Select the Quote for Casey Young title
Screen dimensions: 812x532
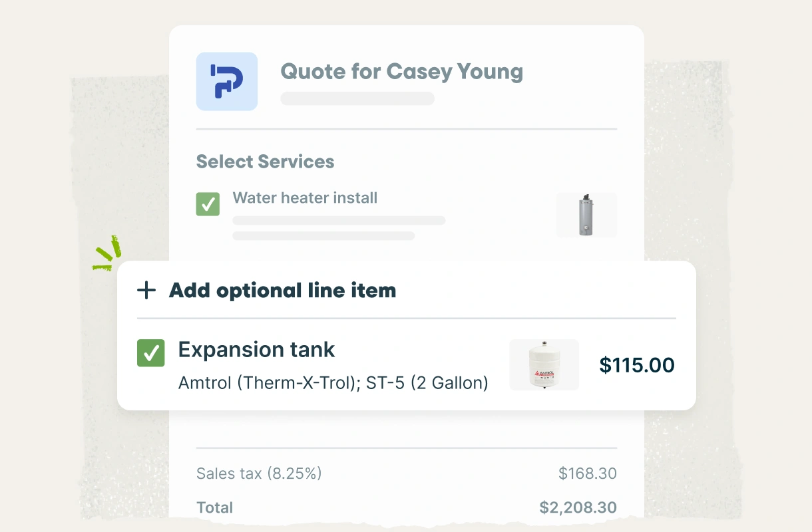coord(401,71)
